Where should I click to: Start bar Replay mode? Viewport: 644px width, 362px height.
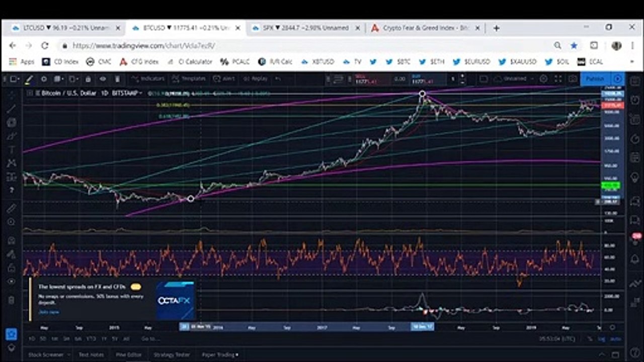tap(256, 79)
